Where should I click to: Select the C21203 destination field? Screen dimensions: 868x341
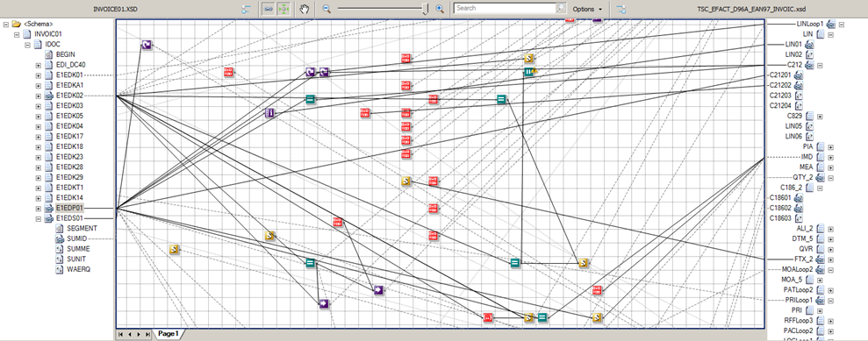coord(781,96)
